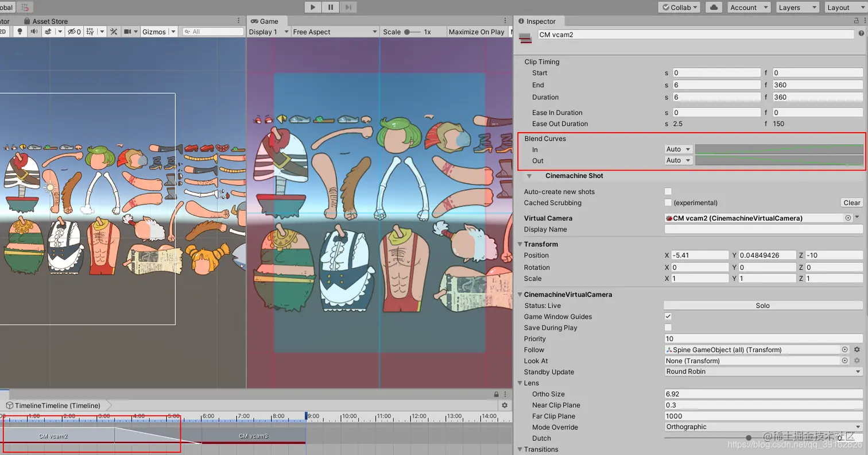Edit the Blend In curve swatch
Viewport: 868px width, 455px height.
click(779, 149)
